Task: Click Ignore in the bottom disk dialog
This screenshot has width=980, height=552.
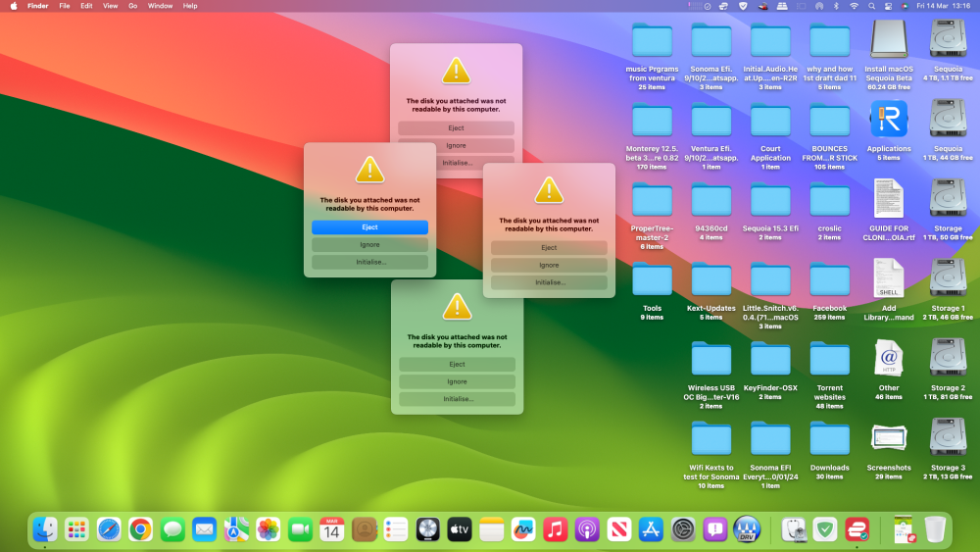Action: (x=457, y=381)
